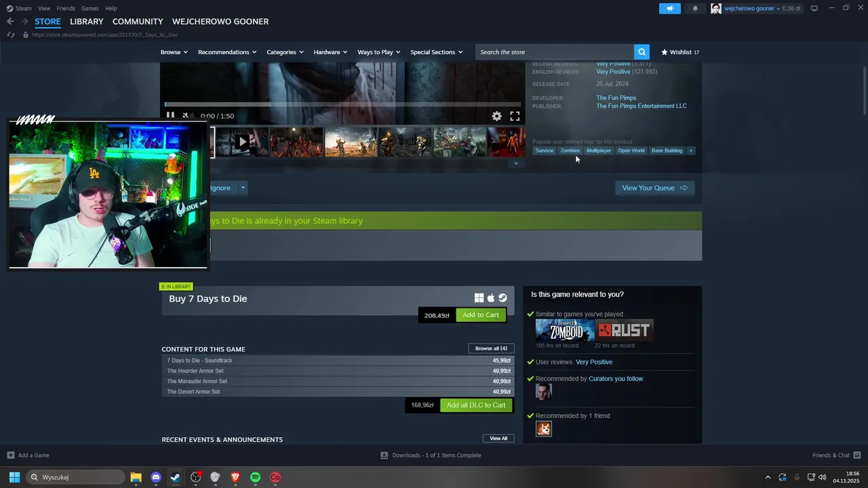This screenshot has width=868, height=488.
Task: Open The Hoarder Armor Set DLC
Action: (338, 371)
